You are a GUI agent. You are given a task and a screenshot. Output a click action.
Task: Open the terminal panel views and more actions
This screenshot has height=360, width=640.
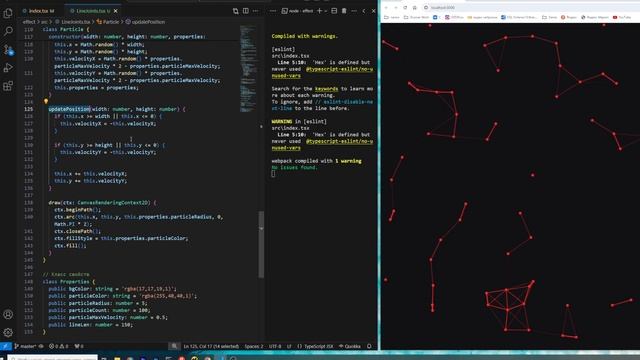click(273, 11)
